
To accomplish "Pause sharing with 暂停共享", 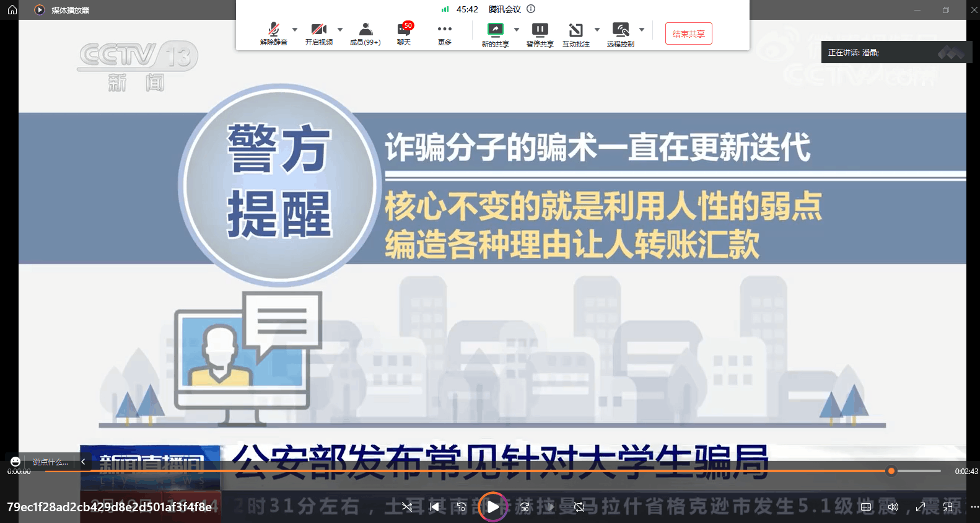I will (x=540, y=35).
